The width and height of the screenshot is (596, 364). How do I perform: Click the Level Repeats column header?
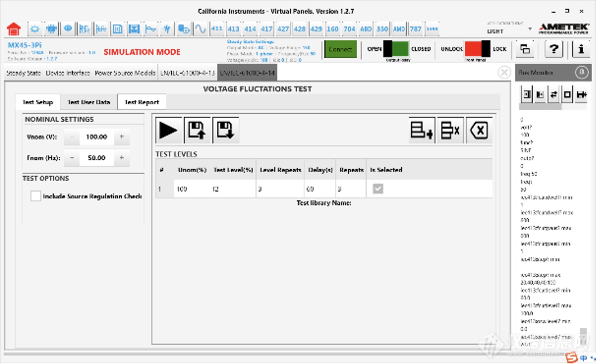coord(280,170)
